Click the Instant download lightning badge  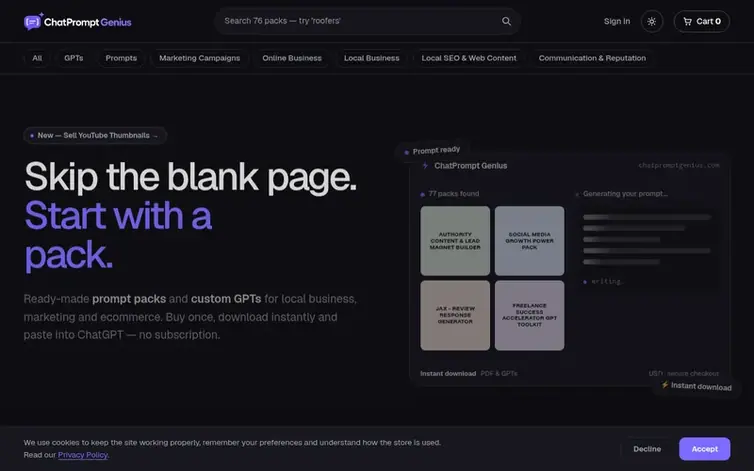click(x=696, y=386)
